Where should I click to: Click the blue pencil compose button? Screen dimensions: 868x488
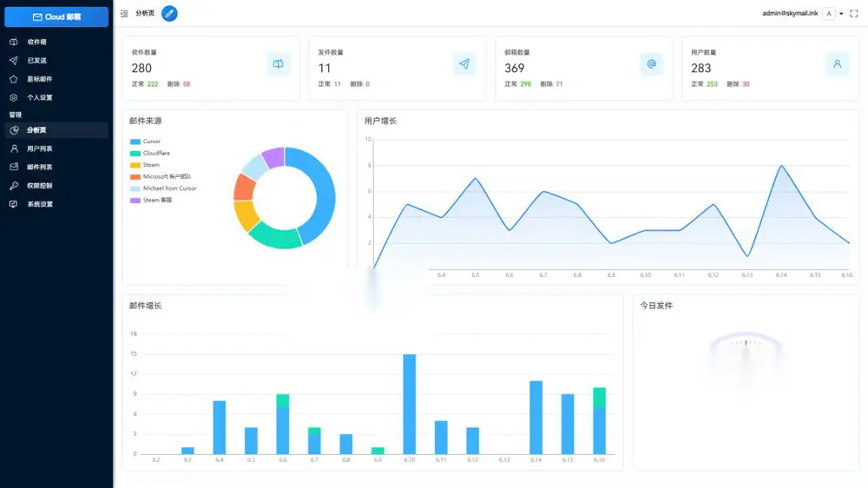pyautogui.click(x=169, y=13)
